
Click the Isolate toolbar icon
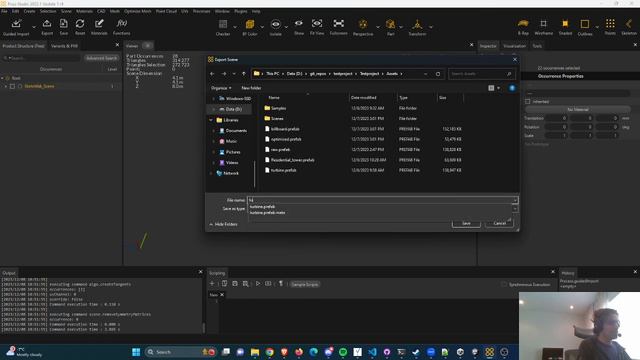pyautogui.click(x=276, y=24)
